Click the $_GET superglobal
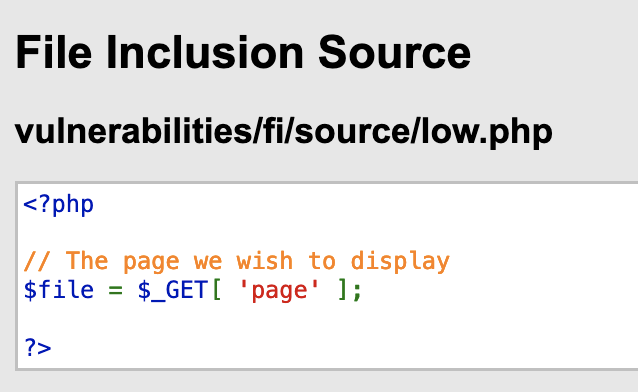The width and height of the screenshot is (638, 392). [173, 291]
